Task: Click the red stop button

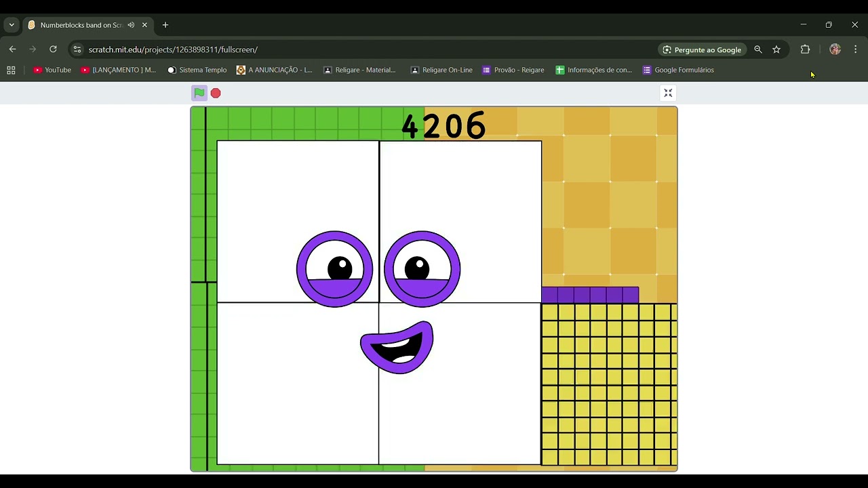Action: click(x=216, y=93)
